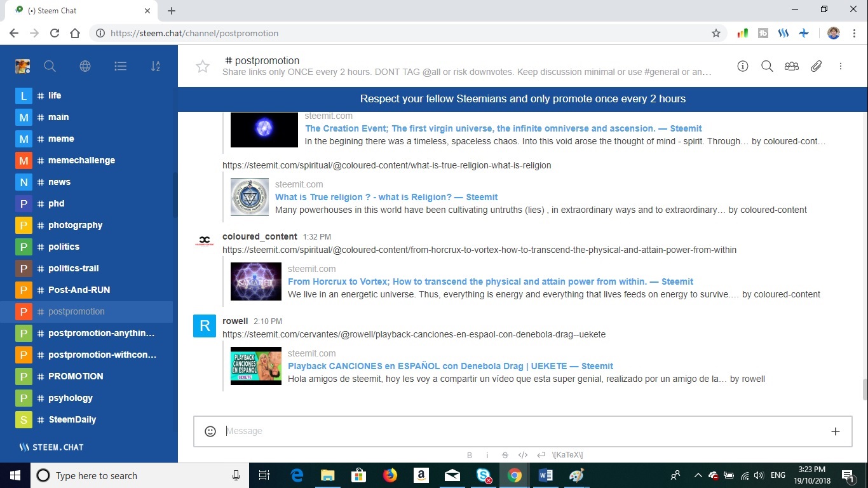Open 'Playback CANCIONES en ESPAÑOL' article link
Image resolution: width=868 pixels, height=488 pixels.
click(451, 366)
